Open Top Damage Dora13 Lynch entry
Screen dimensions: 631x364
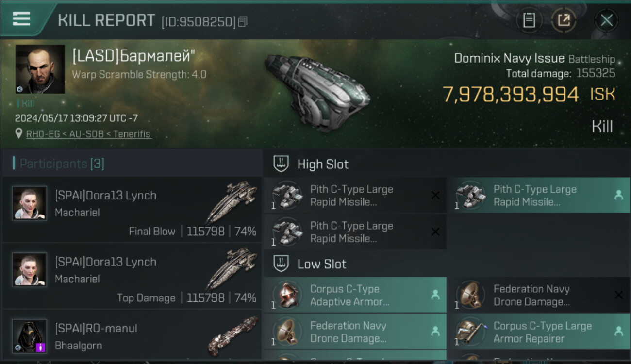132,276
